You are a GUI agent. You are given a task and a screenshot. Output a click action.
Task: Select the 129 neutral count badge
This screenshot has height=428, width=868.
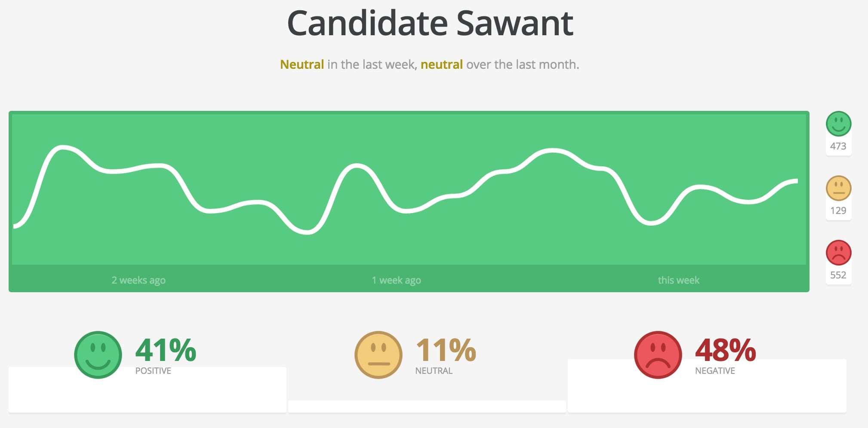838,211
